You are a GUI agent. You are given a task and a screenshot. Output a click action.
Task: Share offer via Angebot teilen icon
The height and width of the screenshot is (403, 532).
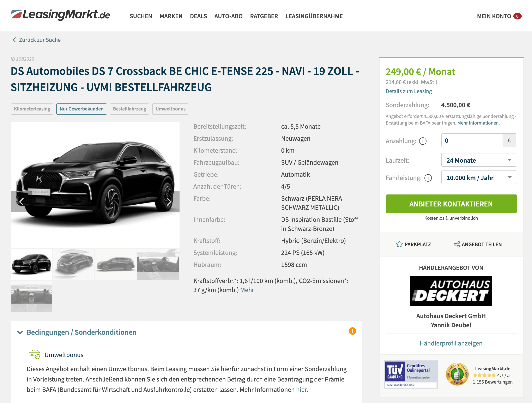457,244
